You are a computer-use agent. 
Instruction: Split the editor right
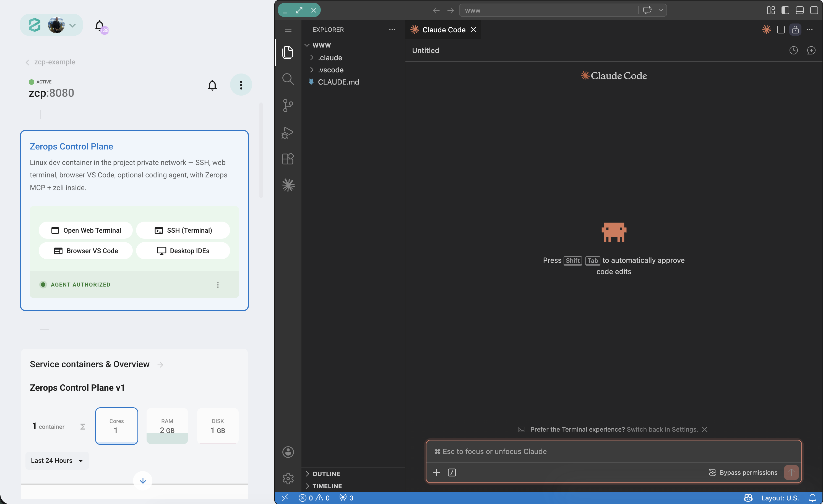point(781,29)
